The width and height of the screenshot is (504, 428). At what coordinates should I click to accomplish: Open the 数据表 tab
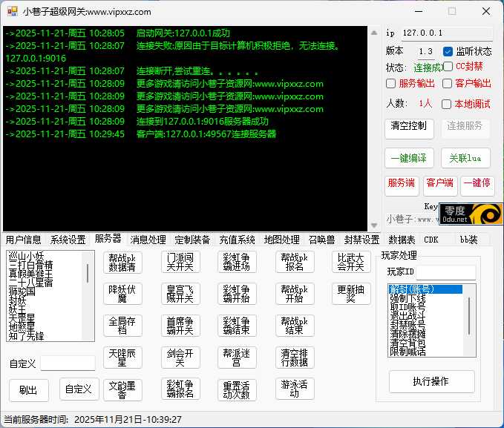point(402,240)
